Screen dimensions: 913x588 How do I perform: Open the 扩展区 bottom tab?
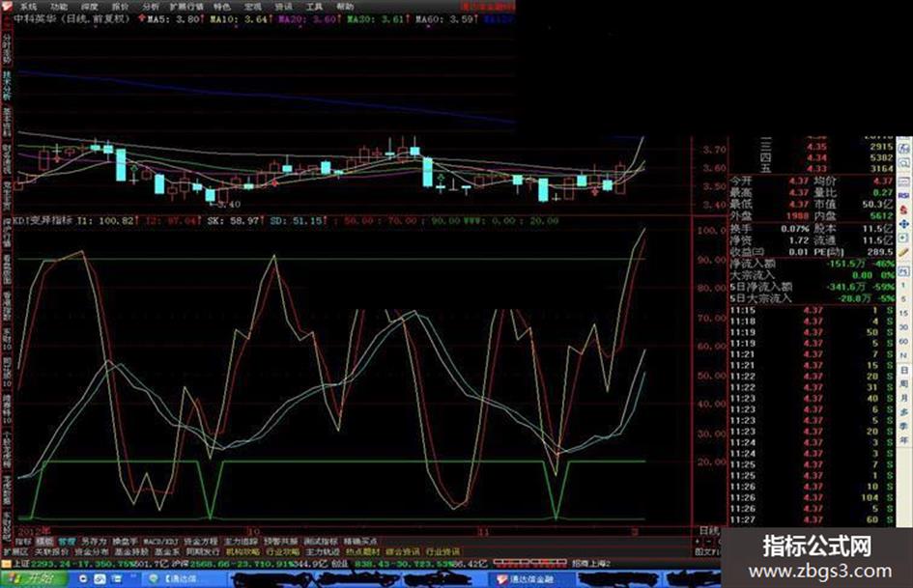[x=16, y=552]
